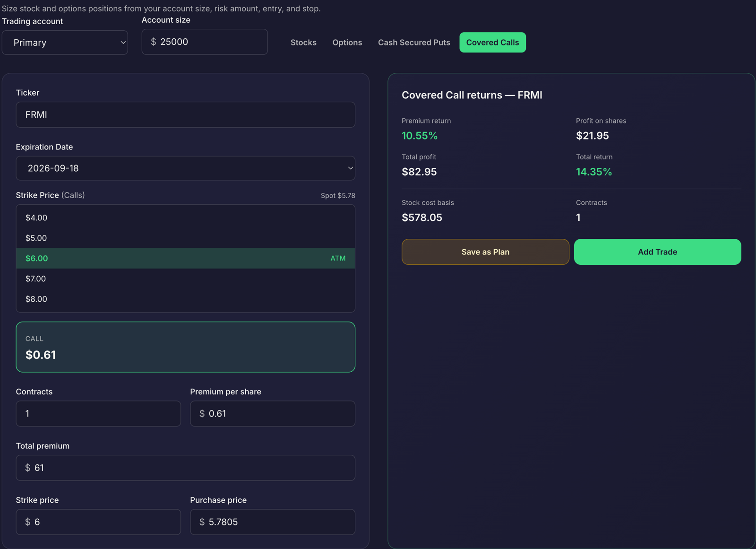Open the Trading account dropdown set to Primary

click(x=65, y=43)
